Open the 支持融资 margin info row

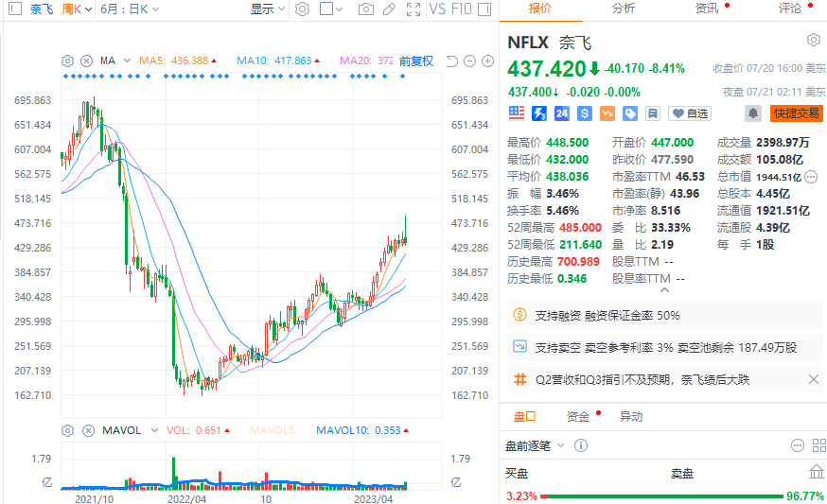pos(664,316)
